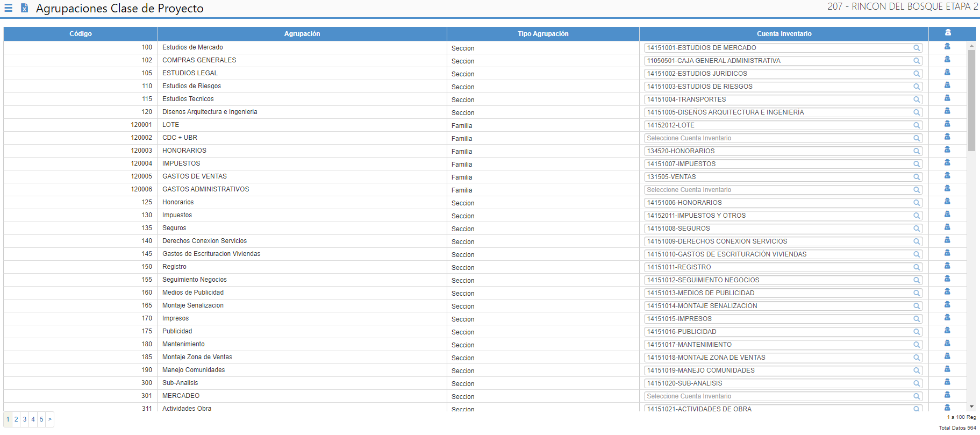The image size is (980, 435).
Task: Click 'Familia' type in IMPUESTOS row
Action: click(462, 165)
